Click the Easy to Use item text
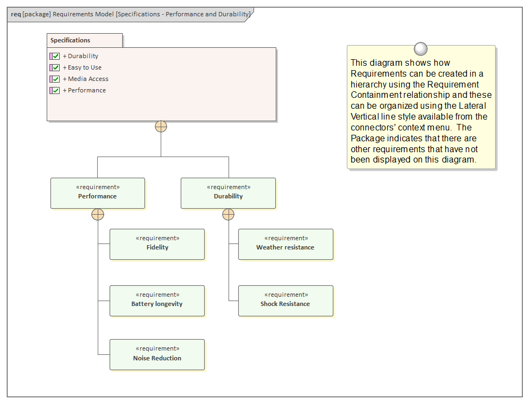This screenshot has height=406, width=532. [x=85, y=67]
